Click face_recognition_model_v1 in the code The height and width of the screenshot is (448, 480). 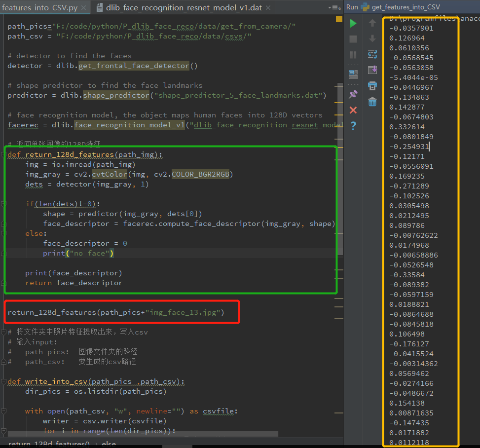point(129,125)
